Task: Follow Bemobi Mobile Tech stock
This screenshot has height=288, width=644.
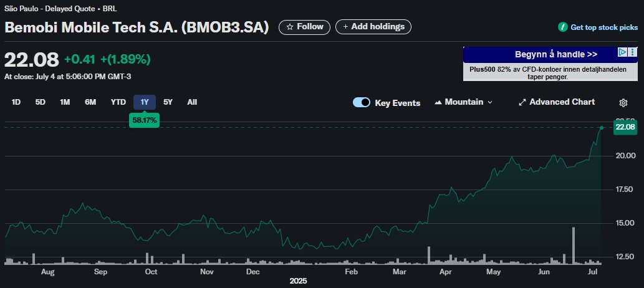Action: [x=304, y=27]
